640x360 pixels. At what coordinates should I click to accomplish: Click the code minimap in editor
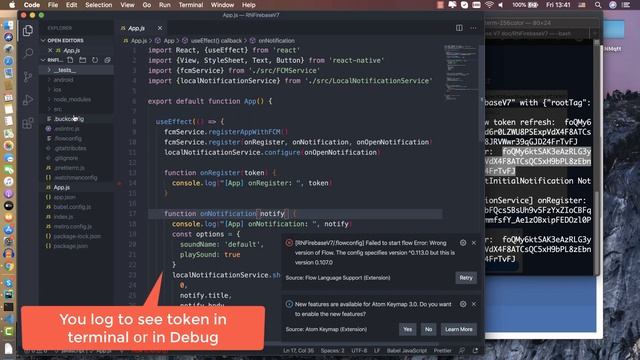460,73
